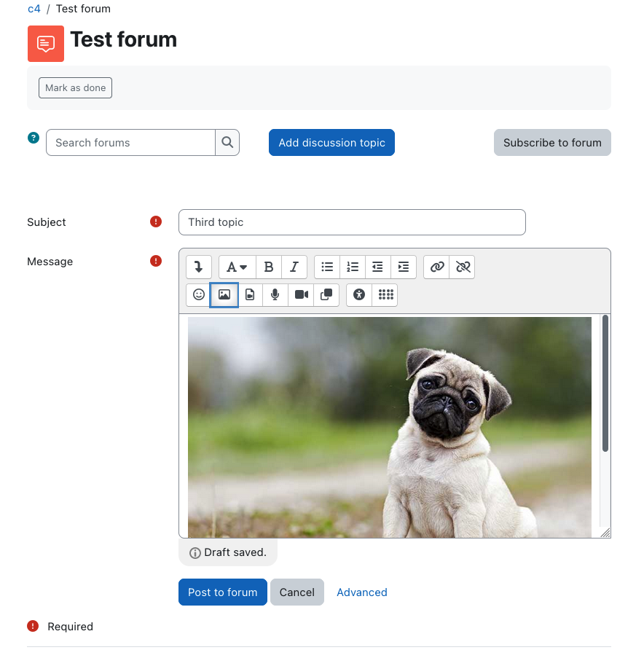Click the Message required field icon
This screenshot has height=650, width=644.
[x=156, y=261]
